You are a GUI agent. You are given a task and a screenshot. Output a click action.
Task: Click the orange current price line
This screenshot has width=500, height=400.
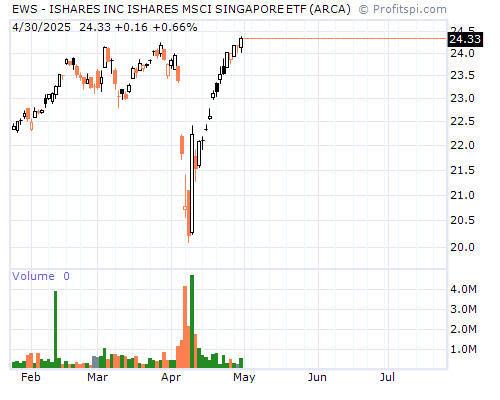(x=345, y=39)
